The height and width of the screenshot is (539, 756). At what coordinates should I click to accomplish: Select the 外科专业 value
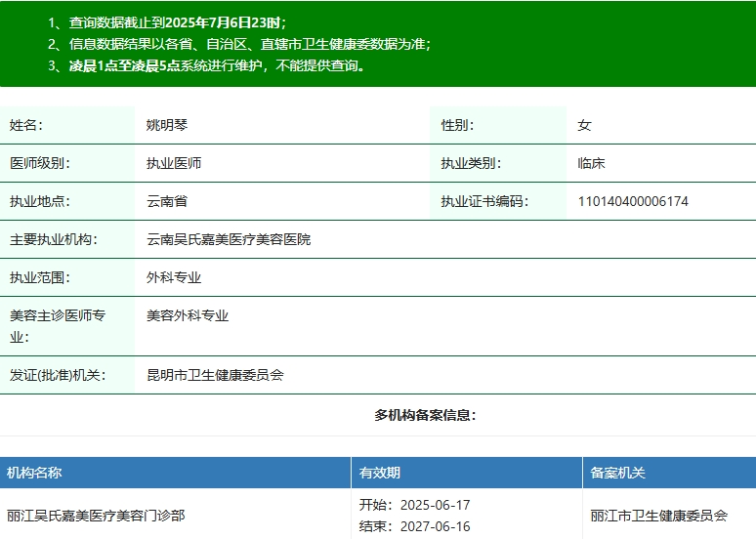point(174,277)
